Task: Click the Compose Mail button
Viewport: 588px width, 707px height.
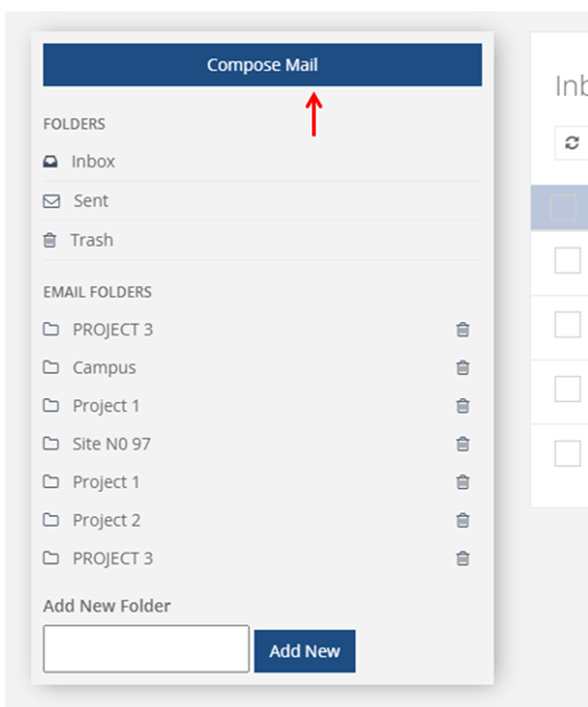Action: tap(263, 64)
